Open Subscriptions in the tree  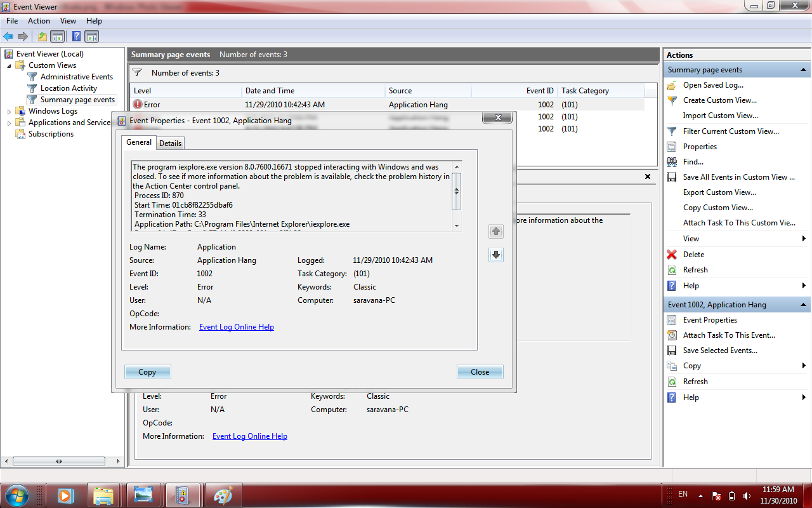(x=51, y=134)
